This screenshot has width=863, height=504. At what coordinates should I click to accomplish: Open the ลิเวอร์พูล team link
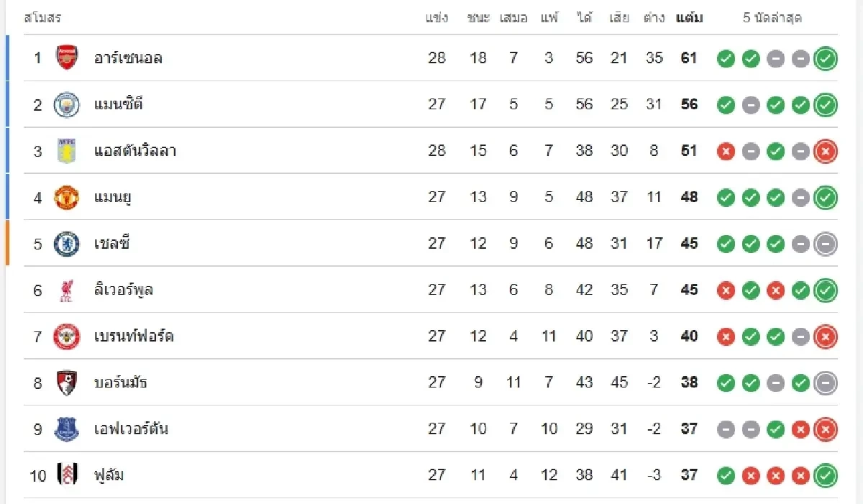tap(123, 290)
